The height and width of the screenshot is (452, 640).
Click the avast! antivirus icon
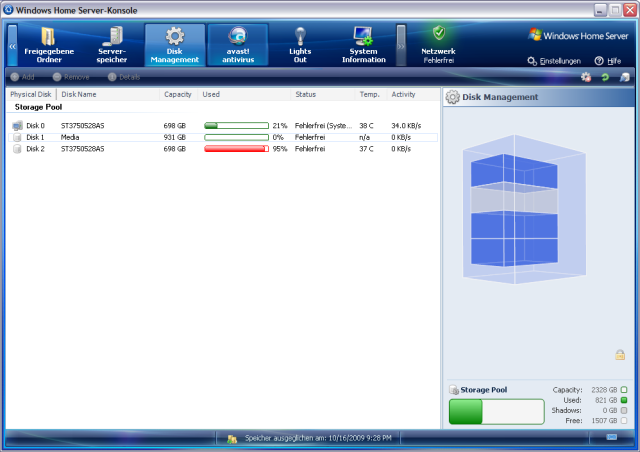coord(237,37)
